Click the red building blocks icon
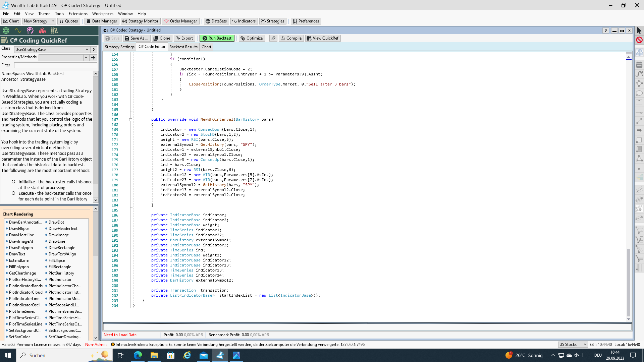Image resolution: width=644 pixels, height=362 pixels. click(x=42, y=31)
